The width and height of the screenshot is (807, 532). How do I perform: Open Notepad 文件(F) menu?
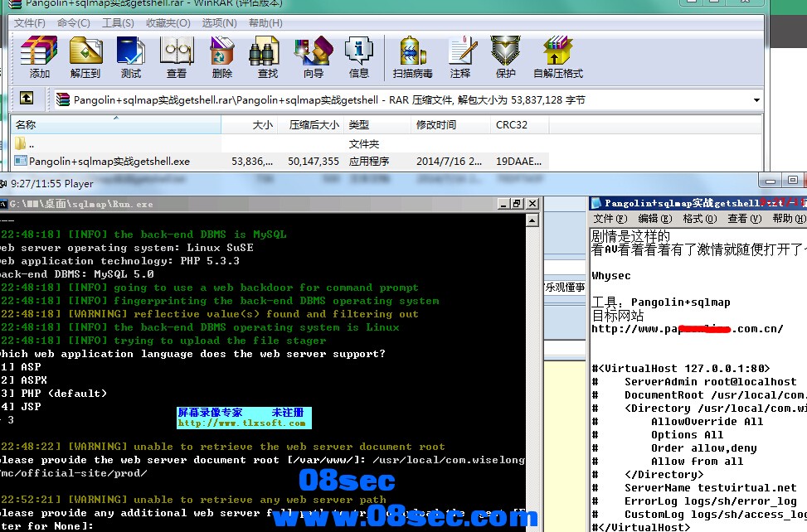click(610, 219)
